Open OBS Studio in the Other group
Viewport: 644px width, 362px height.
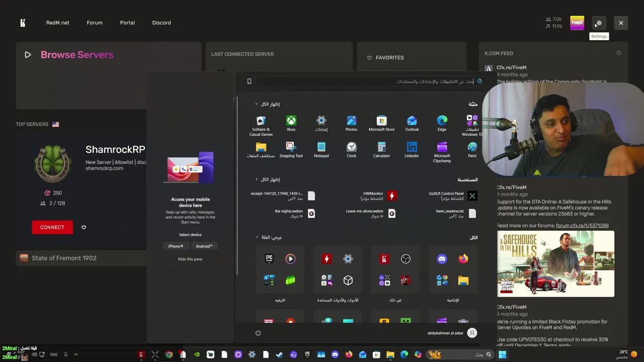[x=406, y=259]
